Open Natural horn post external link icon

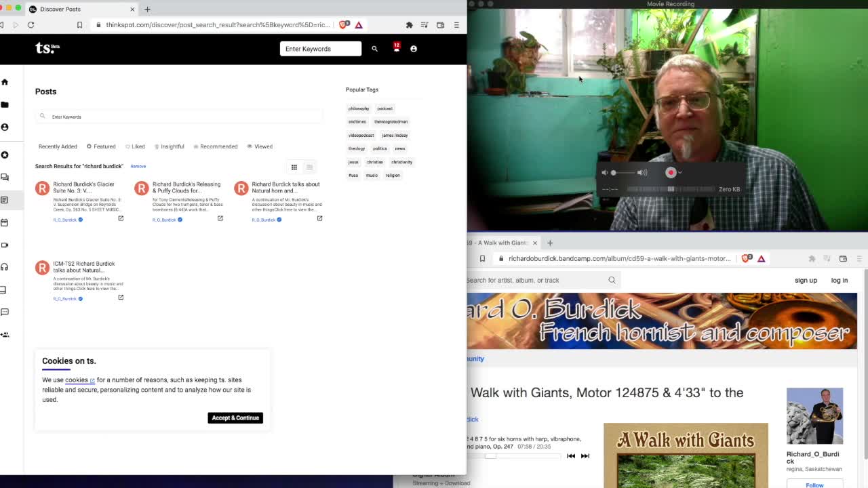tap(319, 218)
